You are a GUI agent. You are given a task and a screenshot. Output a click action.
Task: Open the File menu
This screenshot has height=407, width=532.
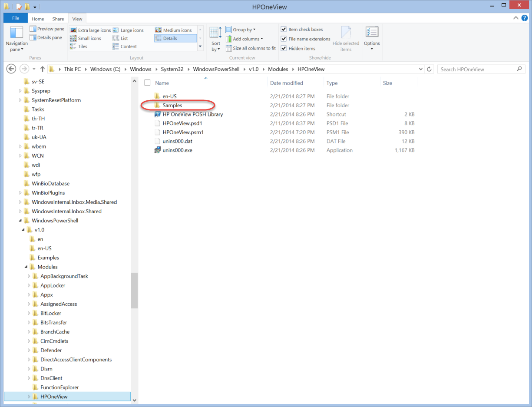click(x=16, y=18)
